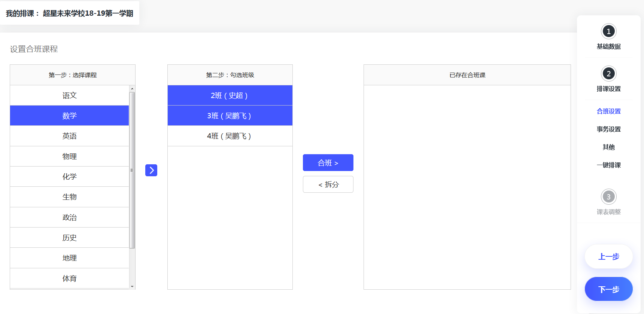Open the 其他 settings item
Screen dimensions: 644x314
tap(608, 147)
